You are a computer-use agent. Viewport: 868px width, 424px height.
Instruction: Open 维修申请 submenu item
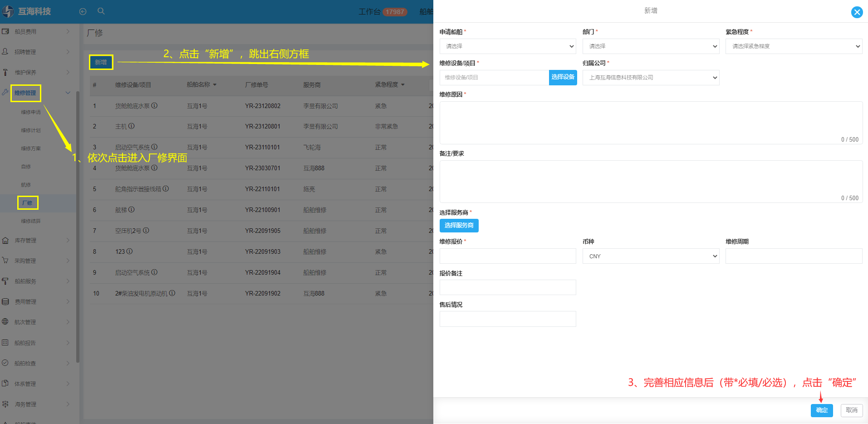pyautogui.click(x=31, y=112)
